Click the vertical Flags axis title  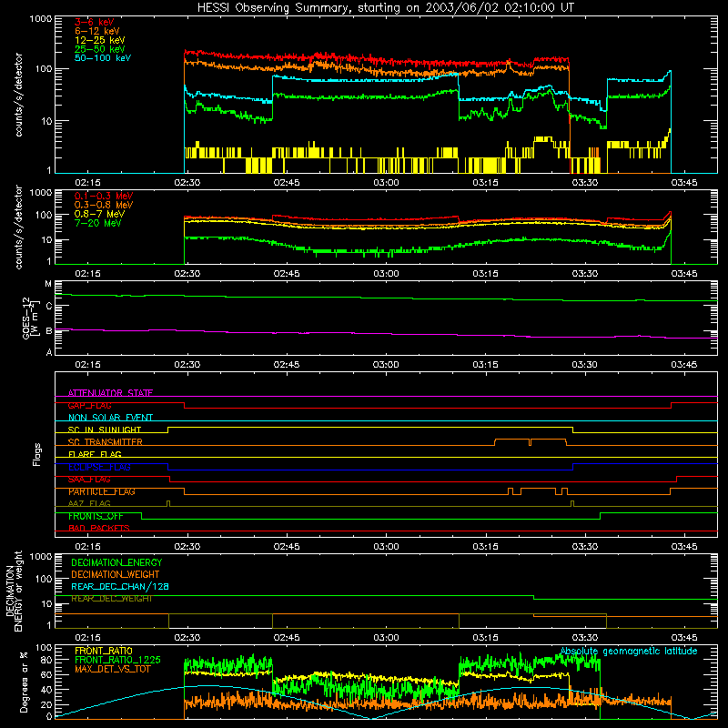(36, 454)
